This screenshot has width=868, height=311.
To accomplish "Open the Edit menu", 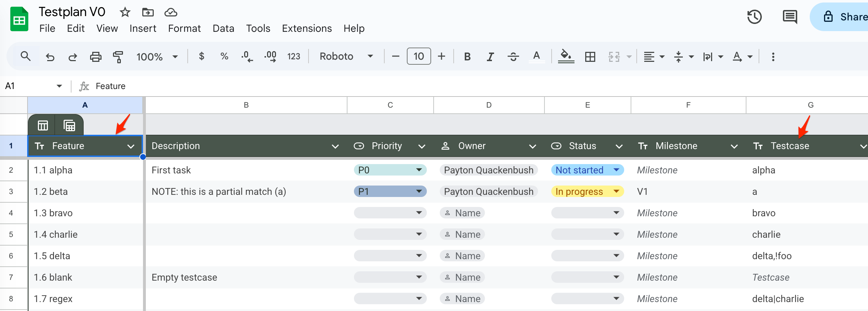I will click(76, 29).
